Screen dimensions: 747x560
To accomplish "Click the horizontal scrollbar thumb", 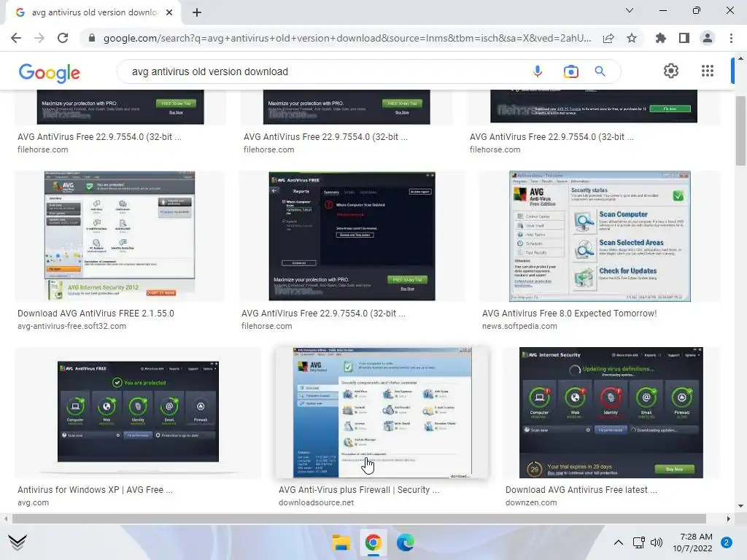I will [x=359, y=518].
